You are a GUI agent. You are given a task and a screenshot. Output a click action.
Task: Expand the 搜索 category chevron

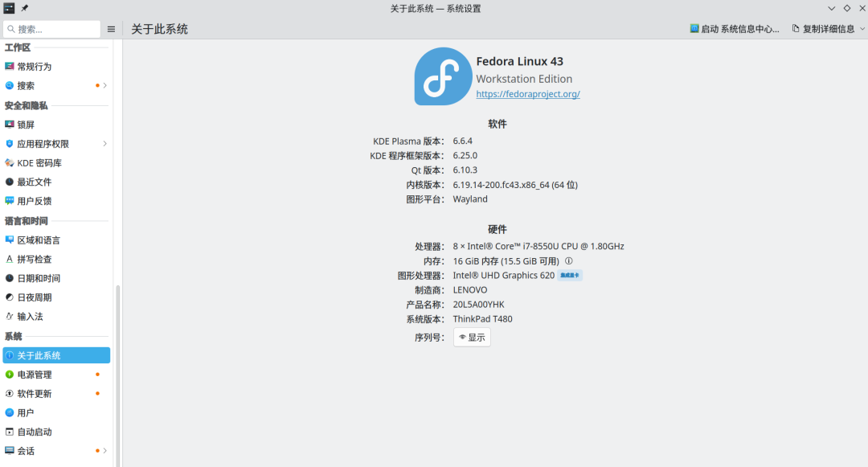(x=104, y=85)
